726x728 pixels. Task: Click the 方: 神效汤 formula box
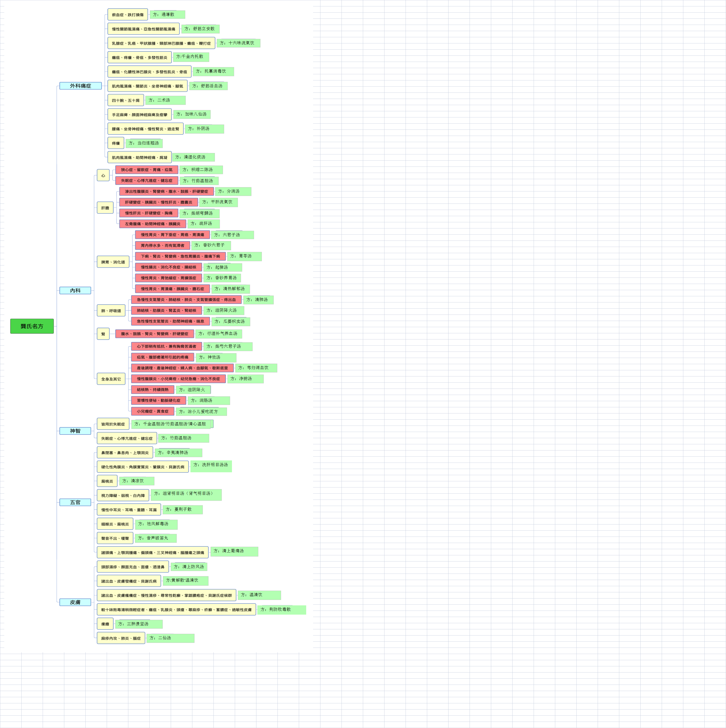click(x=216, y=357)
